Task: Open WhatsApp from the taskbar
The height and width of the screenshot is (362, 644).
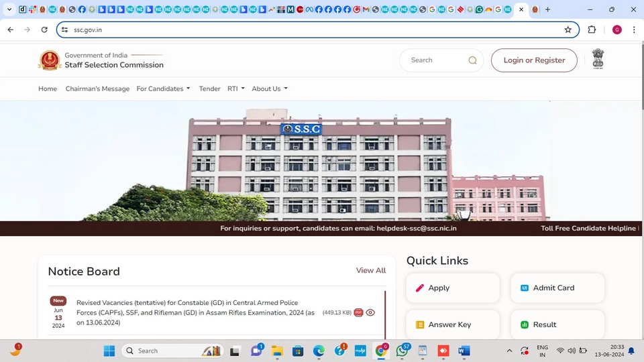Action: (402, 351)
